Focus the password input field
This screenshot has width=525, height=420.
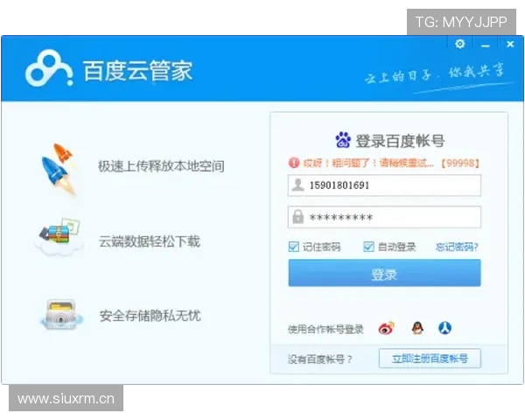tap(384, 217)
